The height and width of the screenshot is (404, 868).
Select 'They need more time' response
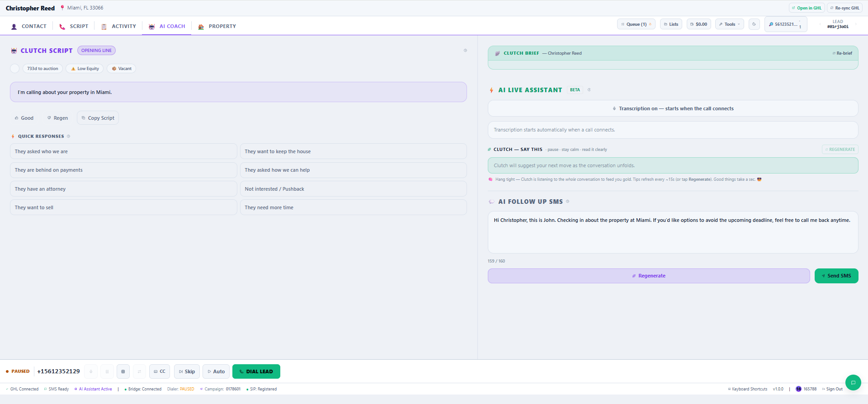[x=354, y=207]
